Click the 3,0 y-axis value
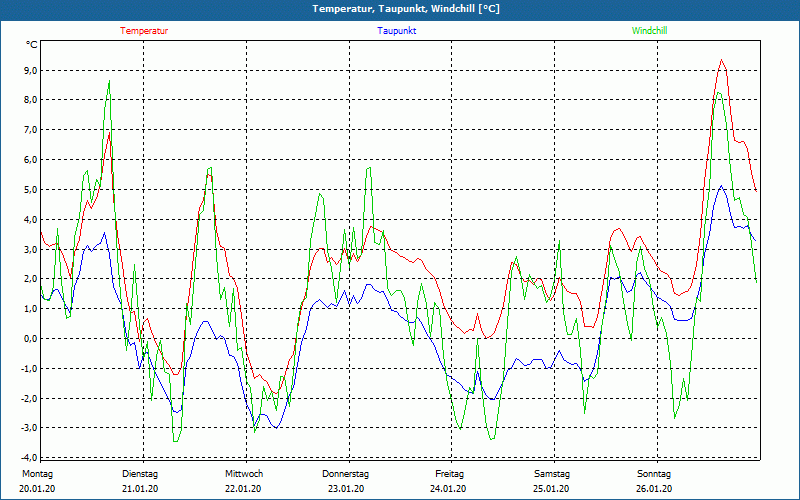 tap(30, 249)
